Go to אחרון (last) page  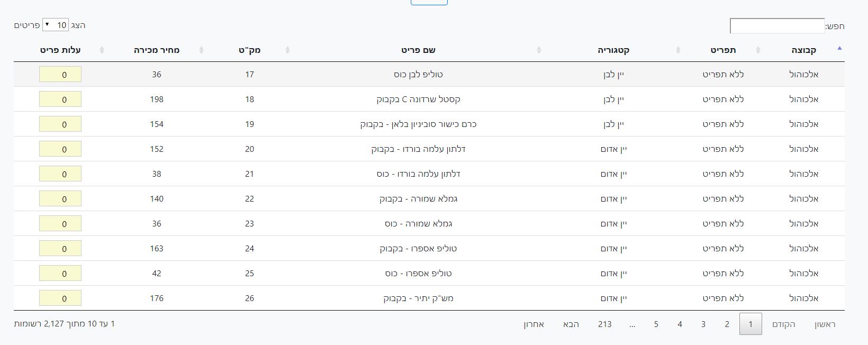pyautogui.click(x=534, y=324)
